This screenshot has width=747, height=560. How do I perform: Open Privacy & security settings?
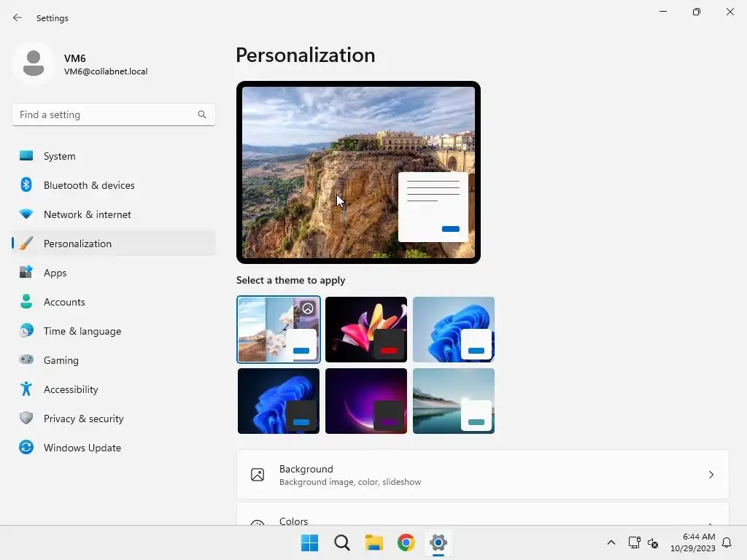[x=113, y=418]
